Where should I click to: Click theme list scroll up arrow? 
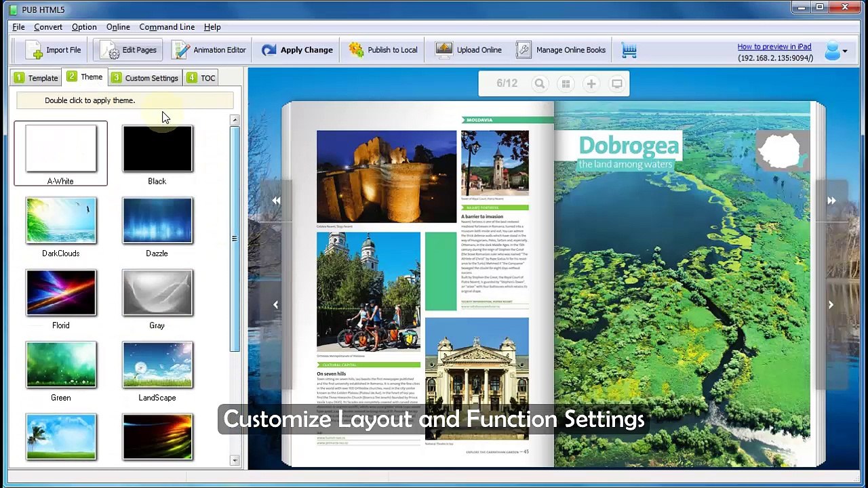235,120
